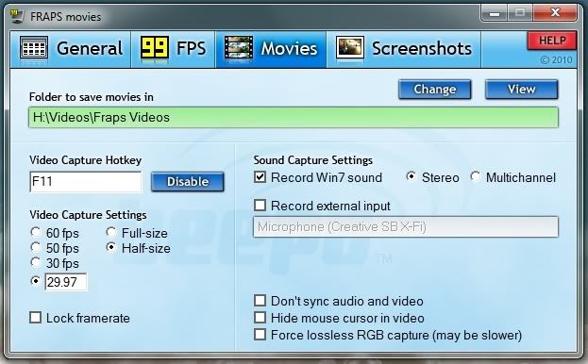Screen dimensions: 588x364
Task: Minimize the FRAPS movies window
Action: (x=495, y=14)
